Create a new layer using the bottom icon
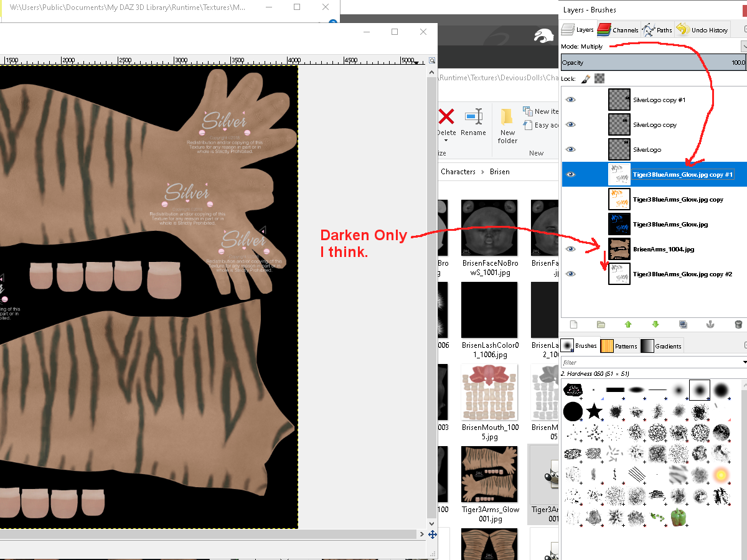Image resolution: width=747 pixels, height=560 pixels. tap(573, 324)
